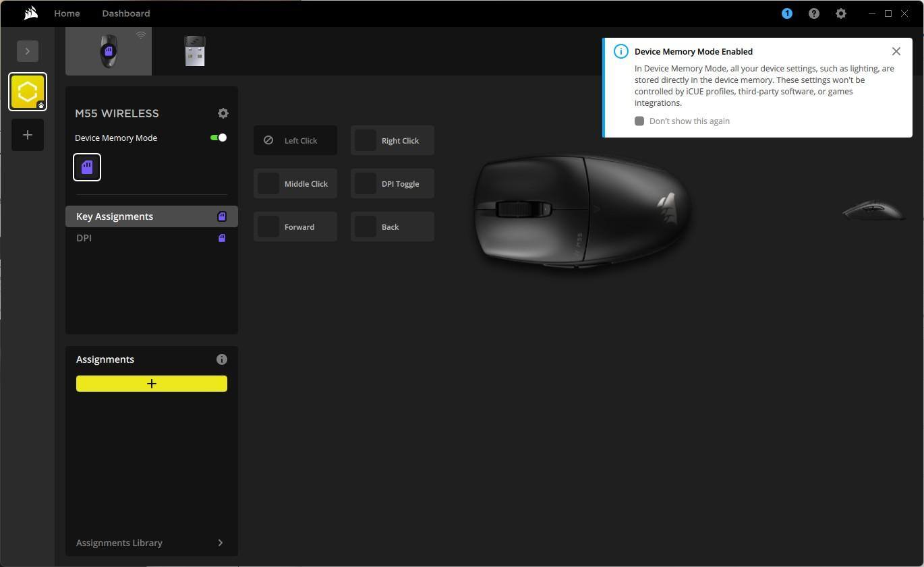Expand the Assignments Library arrow
This screenshot has width=924, height=567.
point(220,543)
